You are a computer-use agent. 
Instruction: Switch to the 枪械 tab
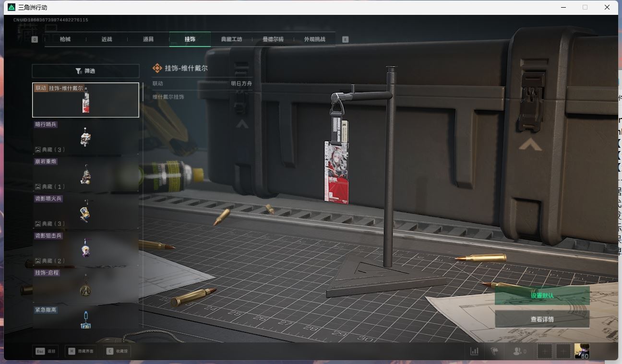pos(65,39)
